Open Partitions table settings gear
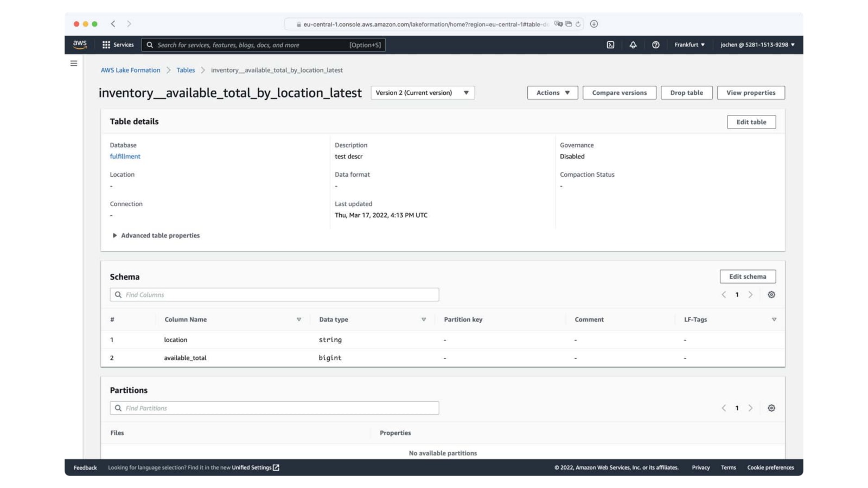The height and width of the screenshot is (488, 868). [771, 408]
